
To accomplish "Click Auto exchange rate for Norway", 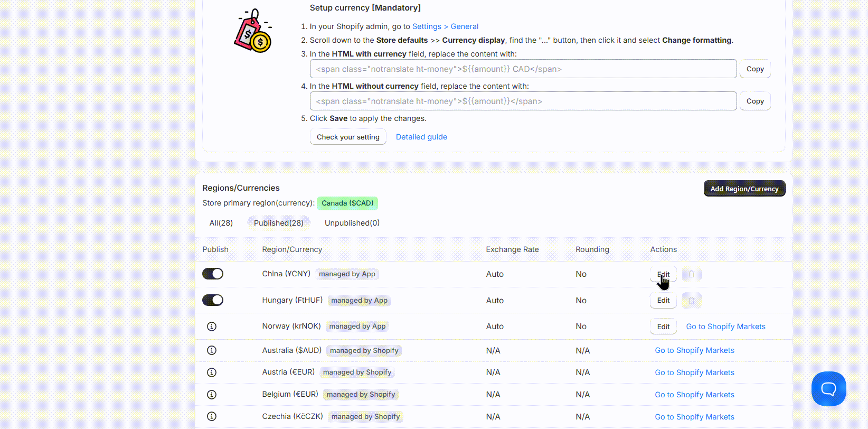I will click(x=495, y=327).
